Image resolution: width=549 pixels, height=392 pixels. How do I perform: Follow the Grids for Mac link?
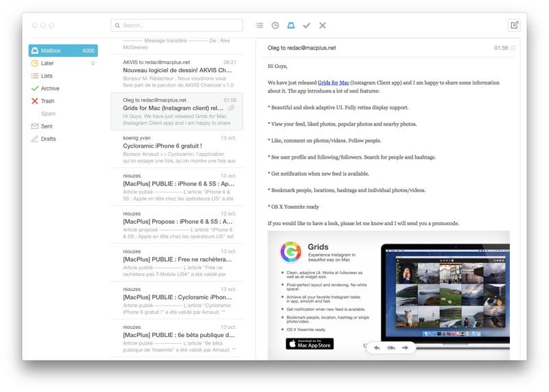pos(334,82)
